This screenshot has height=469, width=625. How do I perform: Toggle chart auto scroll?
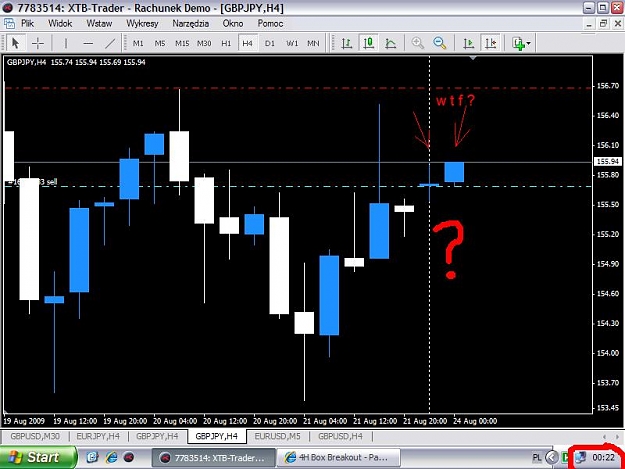tap(469, 43)
